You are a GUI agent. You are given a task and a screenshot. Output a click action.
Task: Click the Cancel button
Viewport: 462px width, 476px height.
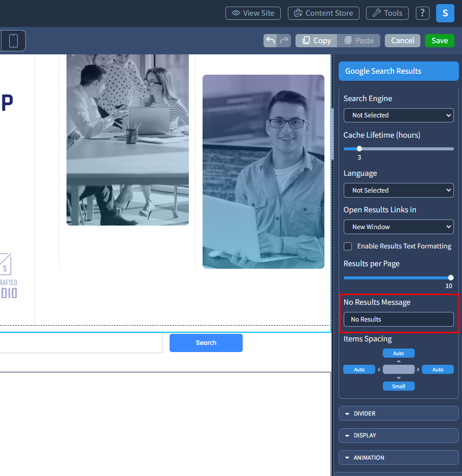pos(402,41)
